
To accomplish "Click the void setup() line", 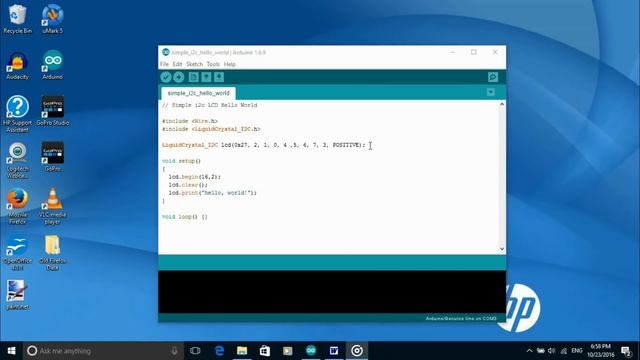I will point(181,161).
